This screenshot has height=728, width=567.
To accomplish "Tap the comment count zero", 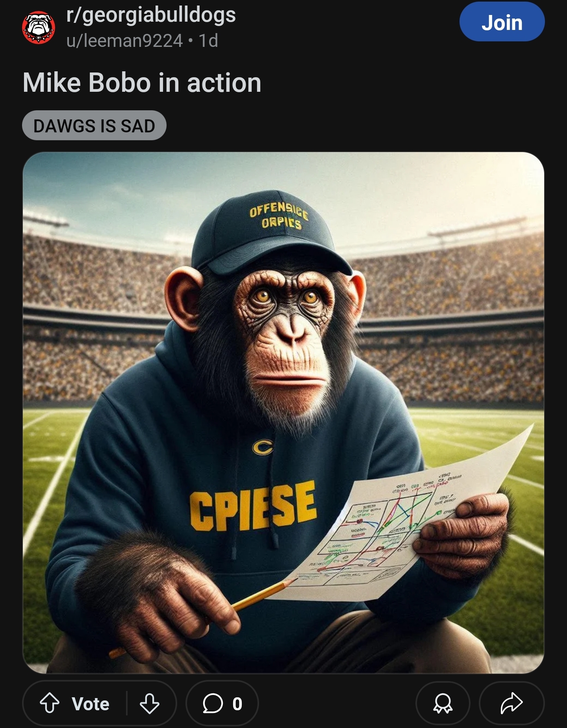I will point(237,704).
